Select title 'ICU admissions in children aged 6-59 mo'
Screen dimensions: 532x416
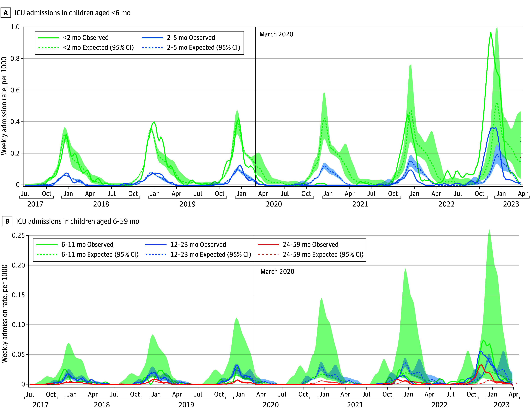78,221
